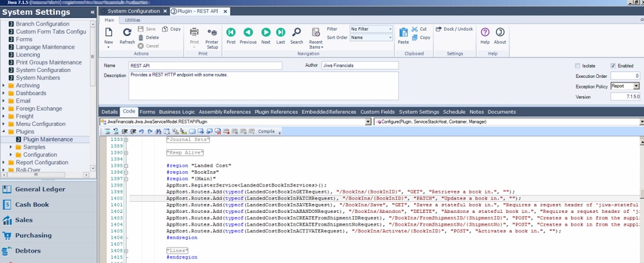Switch to the Utilities ribbon tab
The image size is (644, 263).
132,21
